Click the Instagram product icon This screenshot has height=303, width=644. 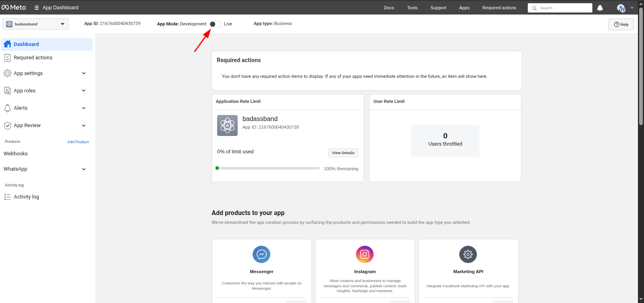365,255
